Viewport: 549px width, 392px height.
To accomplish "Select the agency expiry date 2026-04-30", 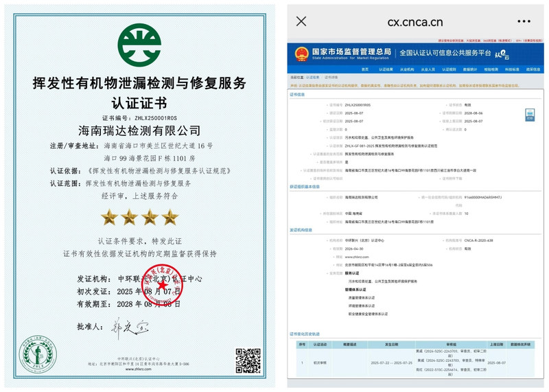I will pos(354,249).
